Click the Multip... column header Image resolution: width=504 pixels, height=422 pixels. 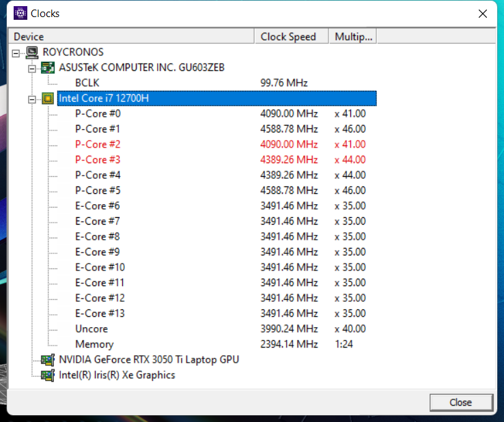[x=353, y=36]
